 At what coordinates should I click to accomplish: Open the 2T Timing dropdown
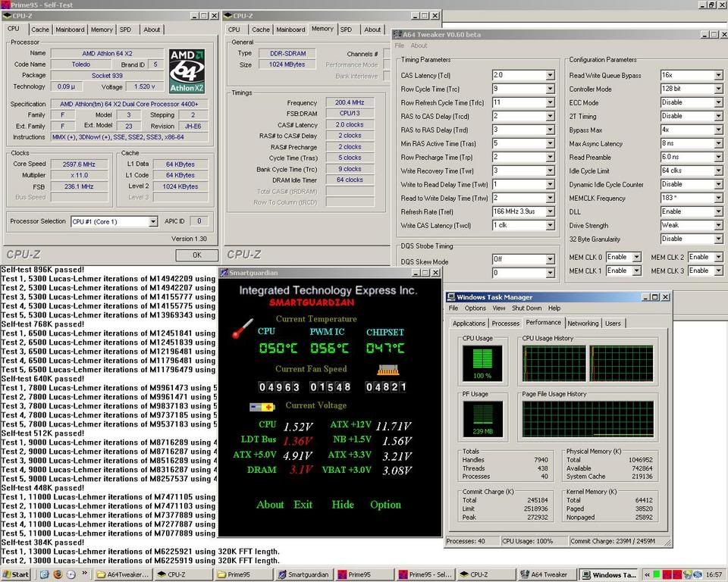pyautogui.click(x=718, y=116)
